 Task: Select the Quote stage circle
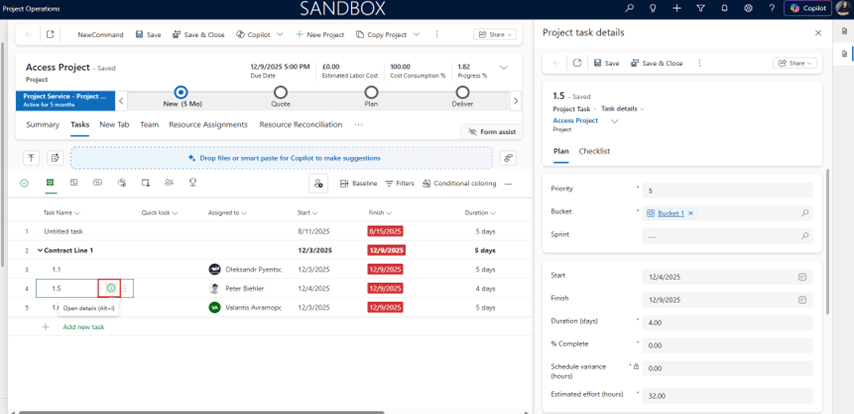(281, 92)
